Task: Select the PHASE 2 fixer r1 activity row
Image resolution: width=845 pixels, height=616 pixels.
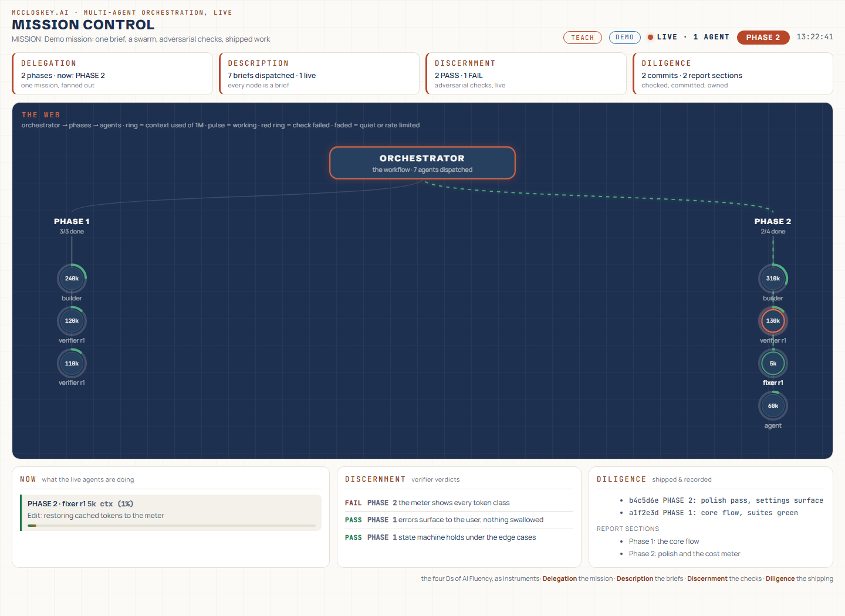Action: [171, 513]
